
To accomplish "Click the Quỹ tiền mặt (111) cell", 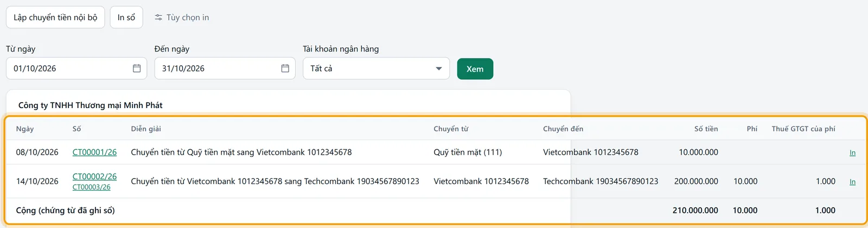I will click(x=468, y=153).
